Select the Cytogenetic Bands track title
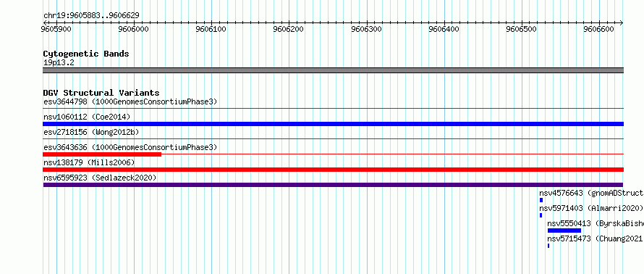The image size is (644, 274). 86,54
